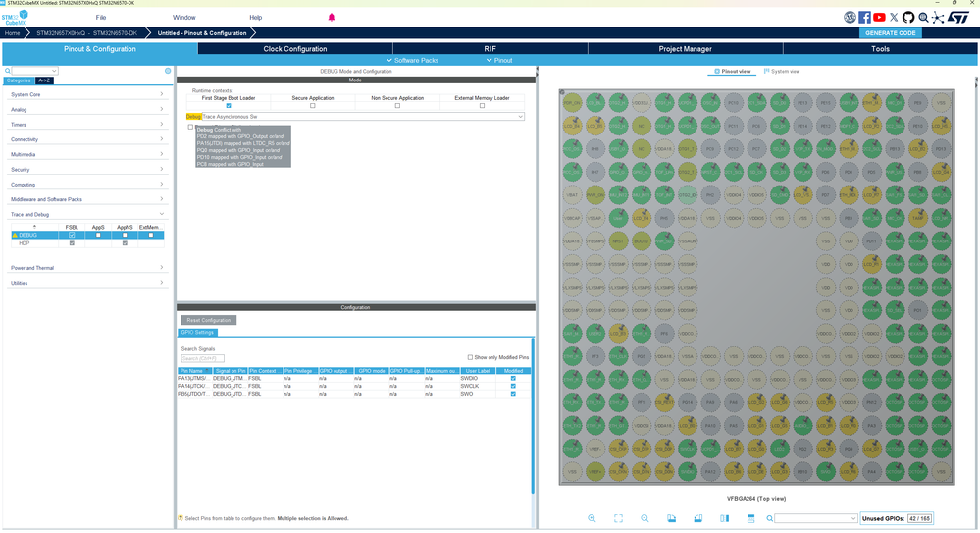Expand the Timers category
Image resolution: width=980 pixels, height=533 pixels.
[x=87, y=125]
